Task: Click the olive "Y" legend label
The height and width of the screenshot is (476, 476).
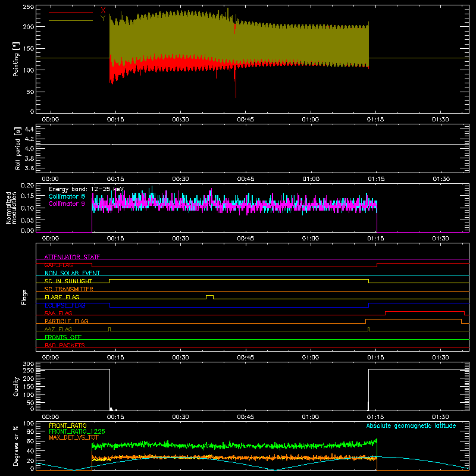Action: [x=103, y=18]
